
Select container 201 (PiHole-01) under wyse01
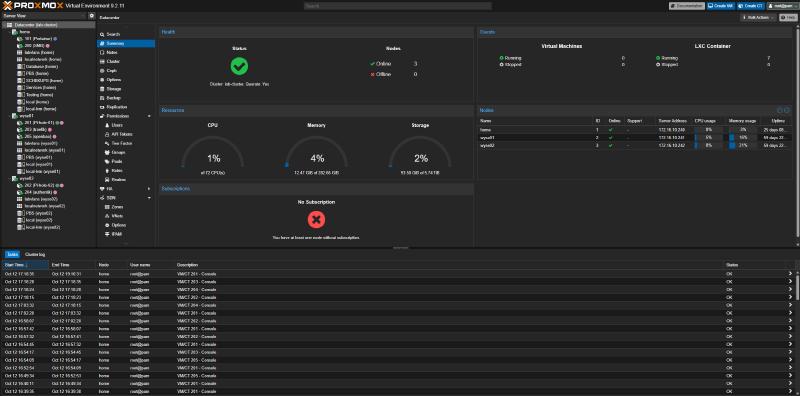[x=40, y=122]
